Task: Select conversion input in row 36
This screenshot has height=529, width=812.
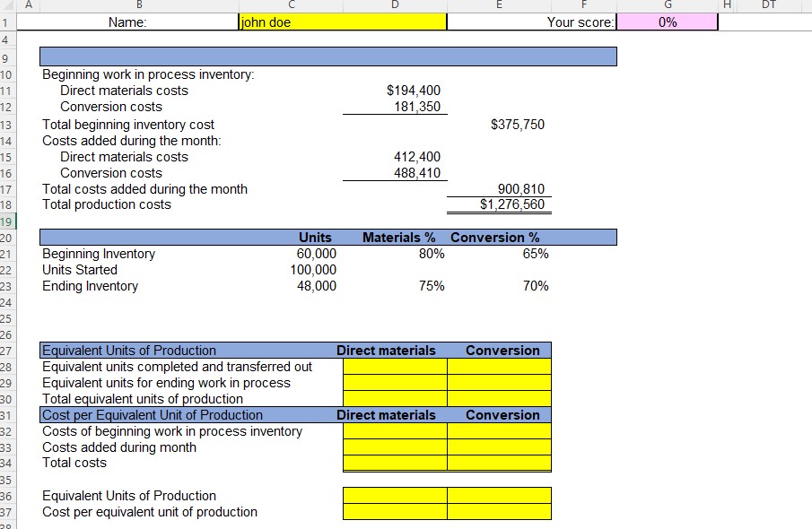Action: click(499, 495)
